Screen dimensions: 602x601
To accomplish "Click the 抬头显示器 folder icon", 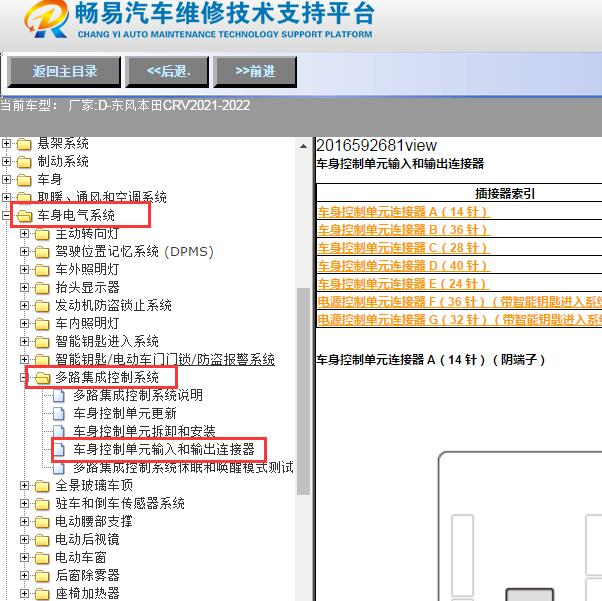I will click(42, 288).
